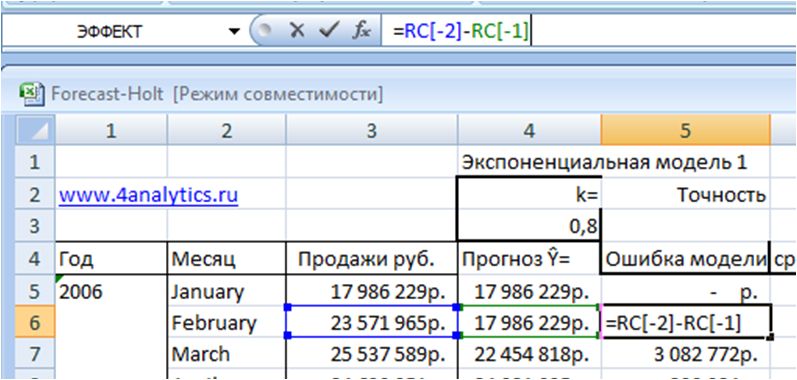Click January forecast cell in column 4
Screen dimensions: 797x380
click(x=529, y=291)
